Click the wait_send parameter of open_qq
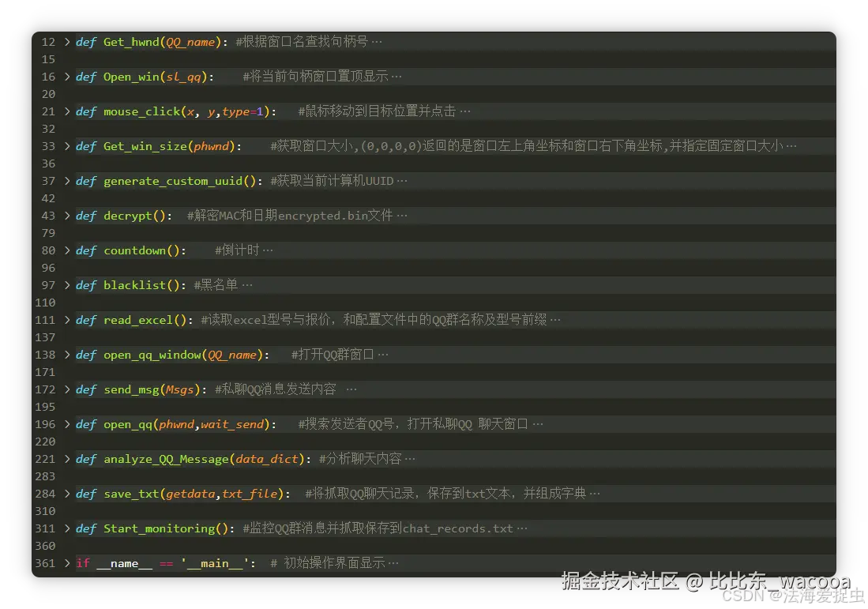The width and height of the screenshot is (868, 609). pos(232,425)
